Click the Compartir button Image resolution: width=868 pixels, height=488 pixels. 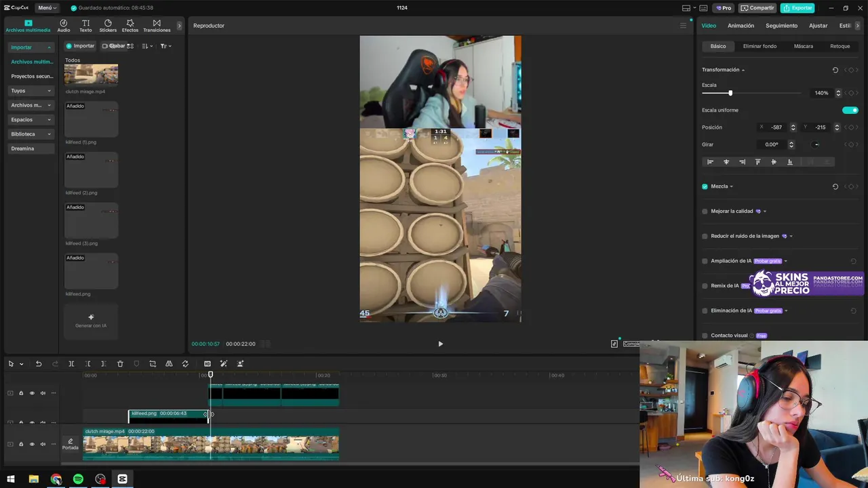click(757, 8)
